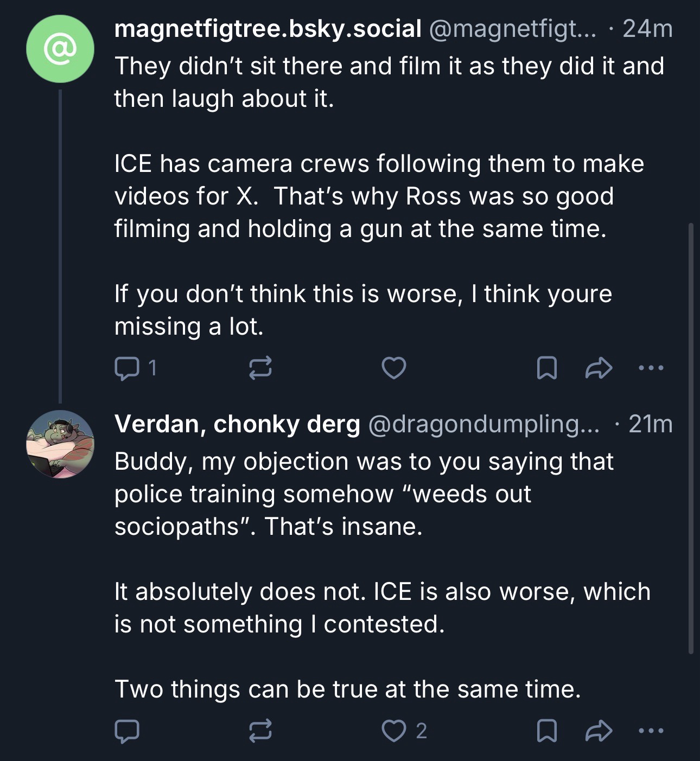Share magnetfigtree's post
Screen dimensions: 700x761
599,369
